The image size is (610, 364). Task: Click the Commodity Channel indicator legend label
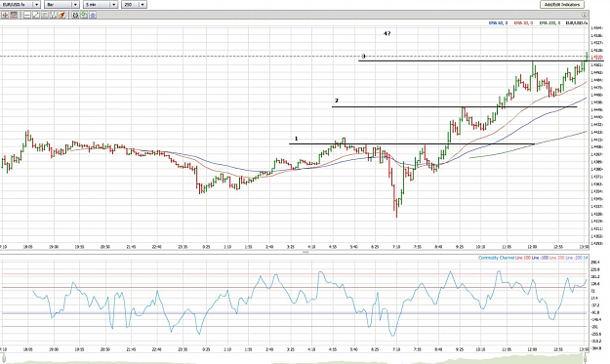coord(496,258)
